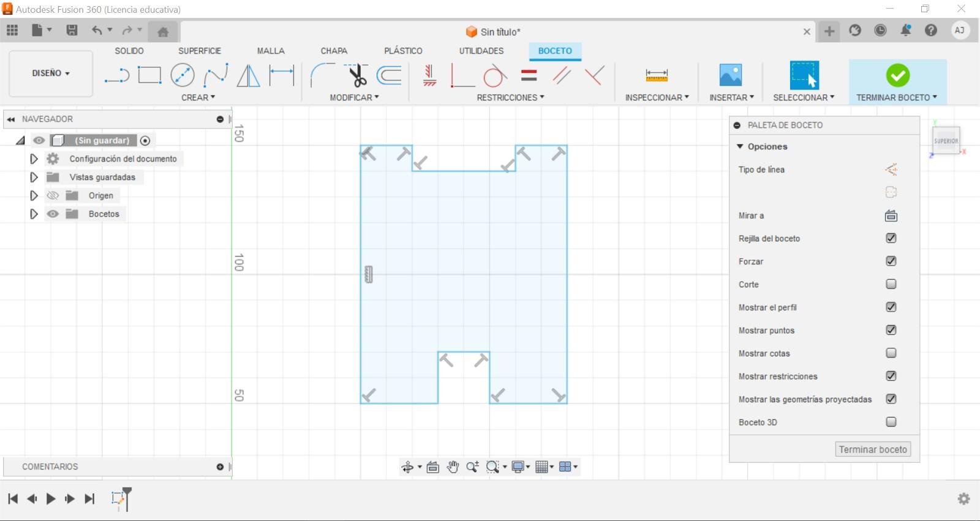980x521 pixels.
Task: Click the Mirar a look-at icon
Action: point(891,216)
